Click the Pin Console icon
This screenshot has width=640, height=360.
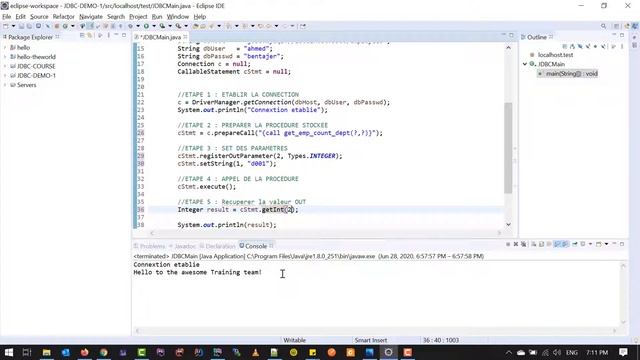coord(575,244)
